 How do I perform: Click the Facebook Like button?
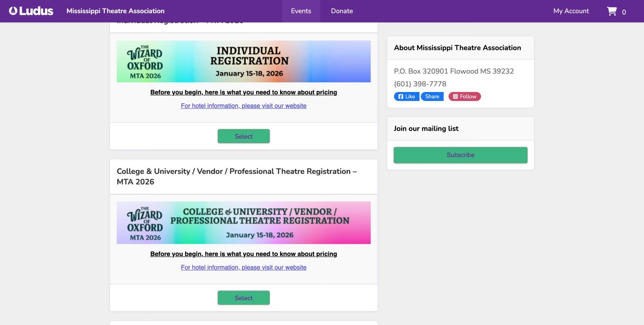(x=407, y=97)
